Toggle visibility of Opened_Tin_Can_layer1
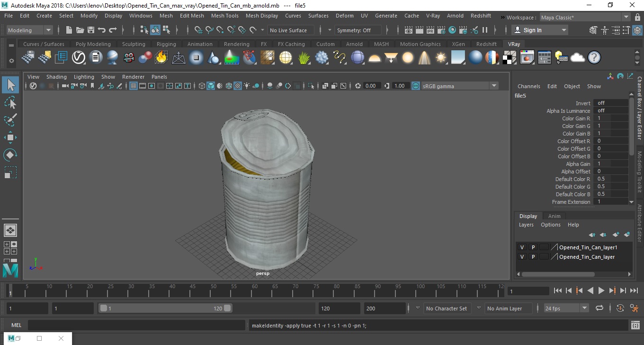644x345 pixels. [522, 247]
